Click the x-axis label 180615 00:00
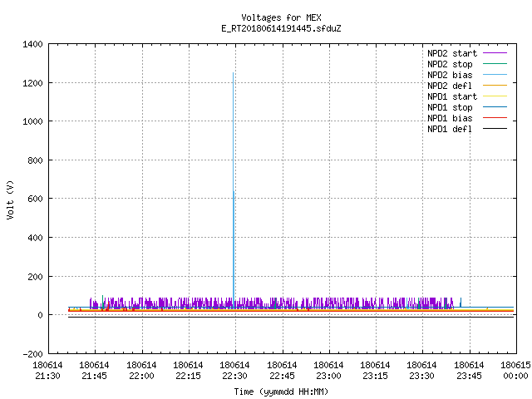This screenshot has height=399, width=532. [x=515, y=371]
